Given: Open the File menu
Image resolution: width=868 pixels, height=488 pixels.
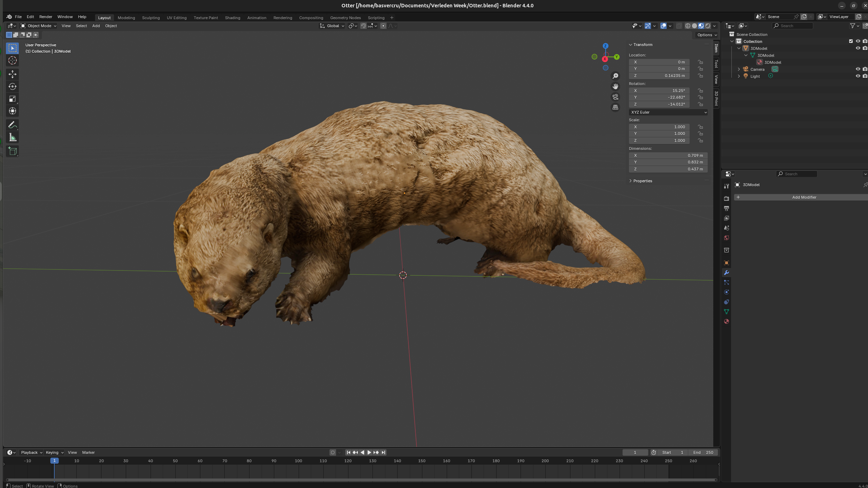Looking at the screenshot, I should click(18, 17).
